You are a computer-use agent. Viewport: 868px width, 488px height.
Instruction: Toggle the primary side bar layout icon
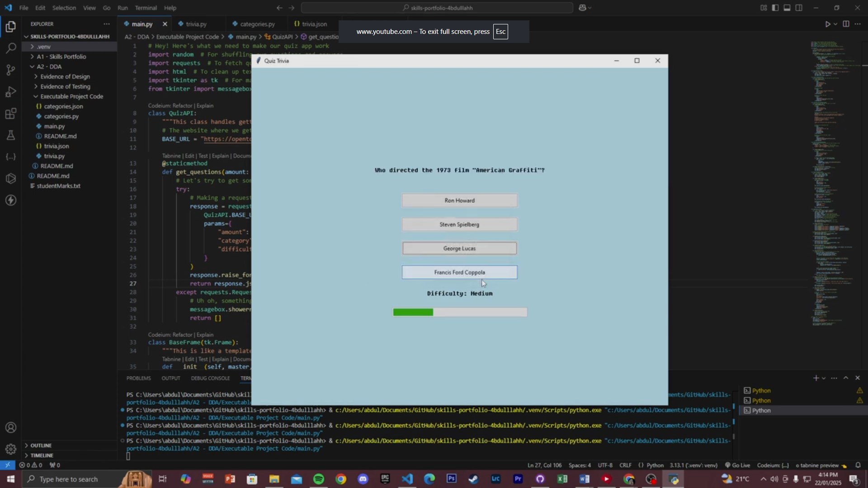775,8
